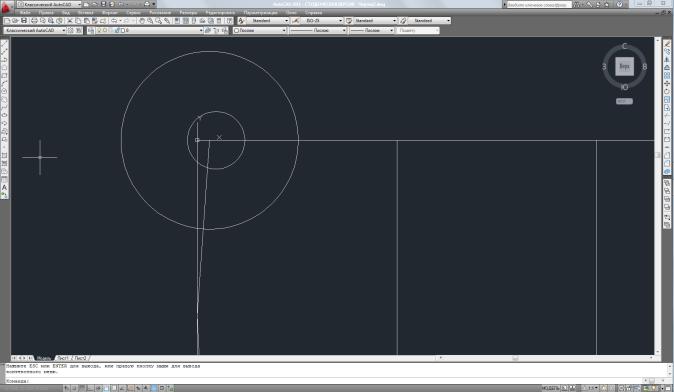Open the coordinate system menu below ViewCube
Viewport: 674px width, 392px height.
624,101
